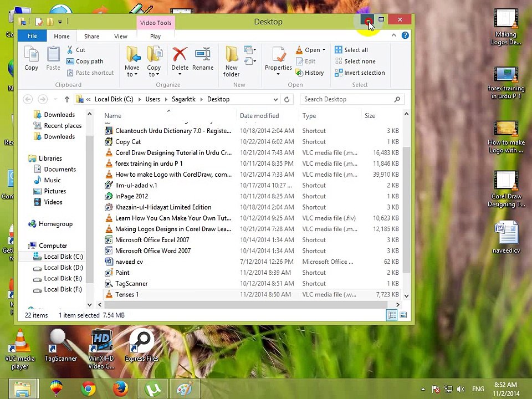Open the File menu tab
This screenshot has height=399, width=532.
pyautogui.click(x=32, y=36)
